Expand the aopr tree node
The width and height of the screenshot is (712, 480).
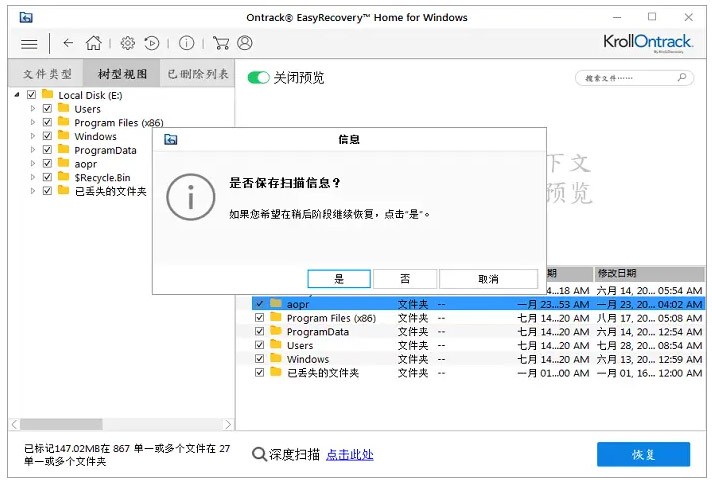tap(33, 163)
